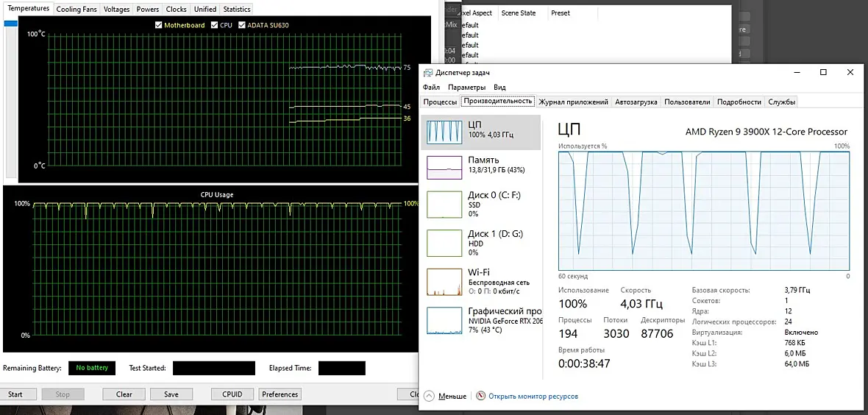The height and width of the screenshot is (415, 868).
Task: Click the 3030 threads value
Action: click(616, 334)
